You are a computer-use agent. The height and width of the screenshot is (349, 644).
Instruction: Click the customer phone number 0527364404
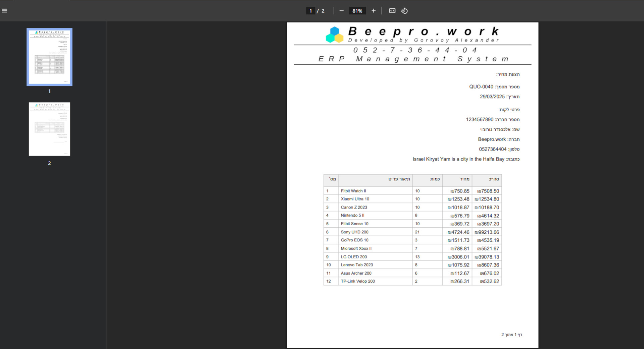coord(492,149)
